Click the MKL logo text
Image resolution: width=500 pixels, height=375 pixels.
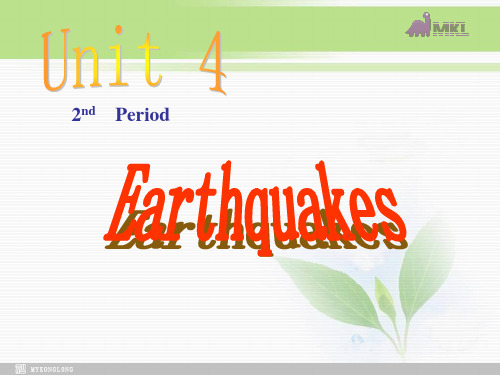[451, 29]
